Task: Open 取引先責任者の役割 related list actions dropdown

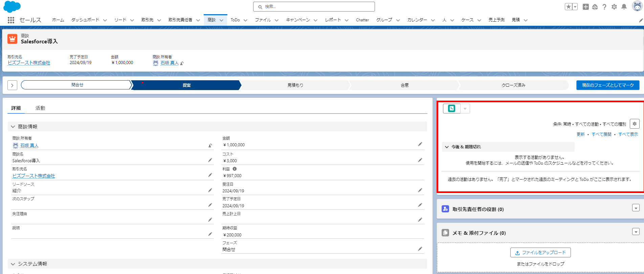Action: [x=636, y=208]
